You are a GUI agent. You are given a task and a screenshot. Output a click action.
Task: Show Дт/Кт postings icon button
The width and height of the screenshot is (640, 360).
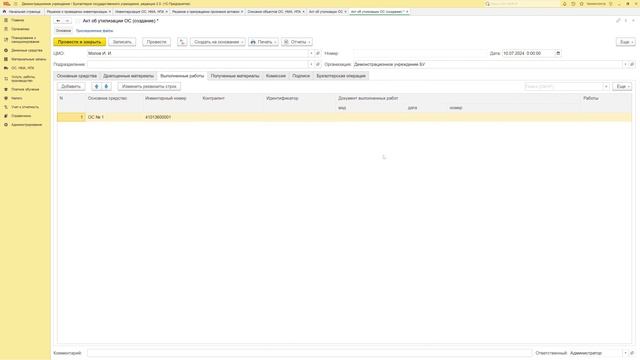[182, 42]
